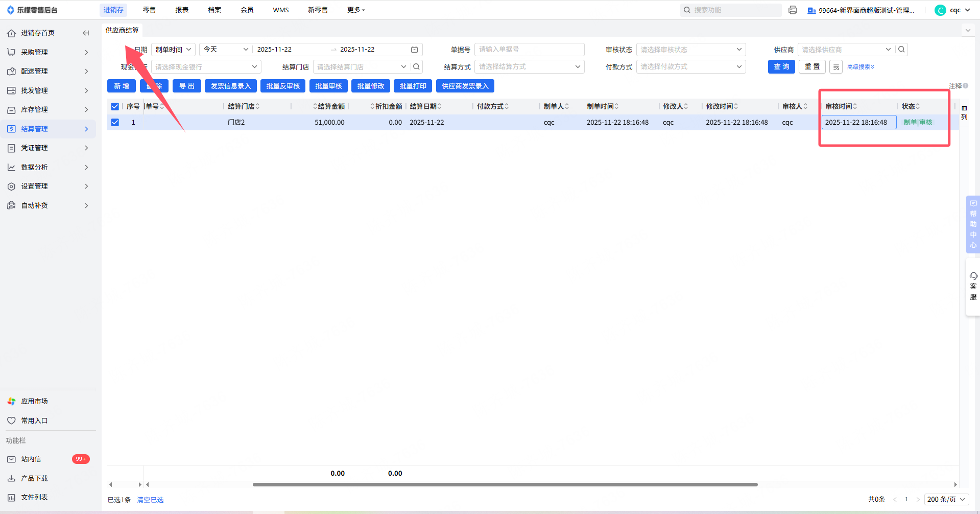Image resolution: width=980 pixels, height=514 pixels.
Task: Open the 供应商 selection dropdown
Action: coord(846,50)
